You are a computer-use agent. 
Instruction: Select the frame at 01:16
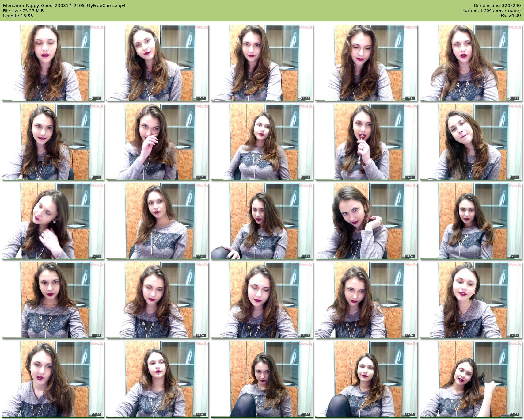pos(157,63)
